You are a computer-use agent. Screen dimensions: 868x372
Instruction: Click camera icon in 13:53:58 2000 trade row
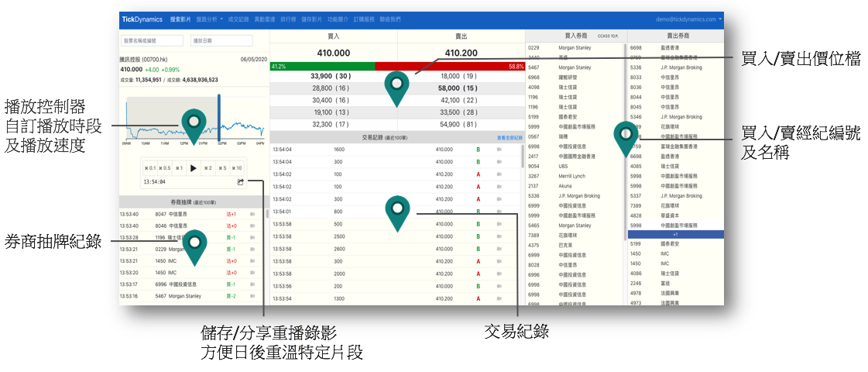click(500, 274)
